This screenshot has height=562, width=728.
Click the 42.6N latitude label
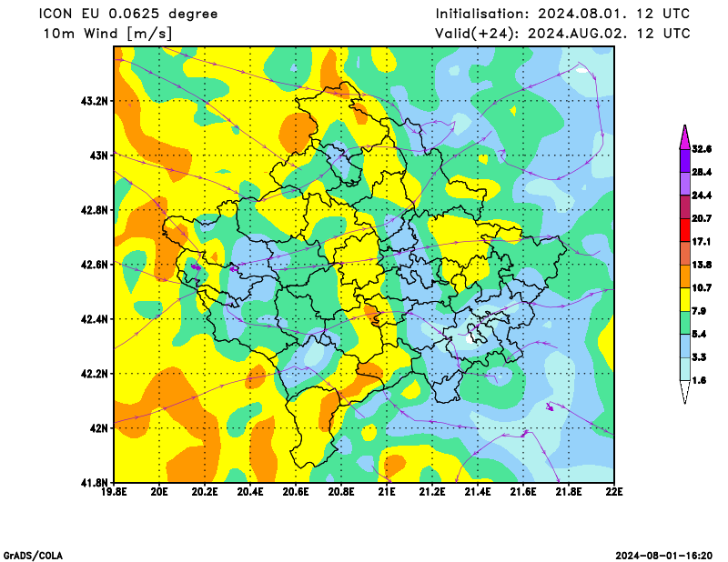coord(95,265)
